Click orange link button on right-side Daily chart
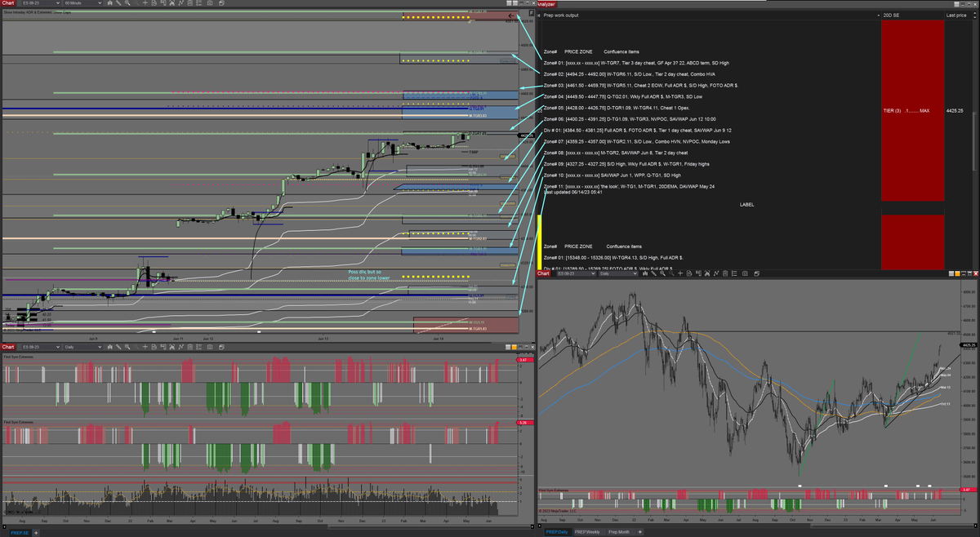The image size is (980, 537). [x=957, y=273]
